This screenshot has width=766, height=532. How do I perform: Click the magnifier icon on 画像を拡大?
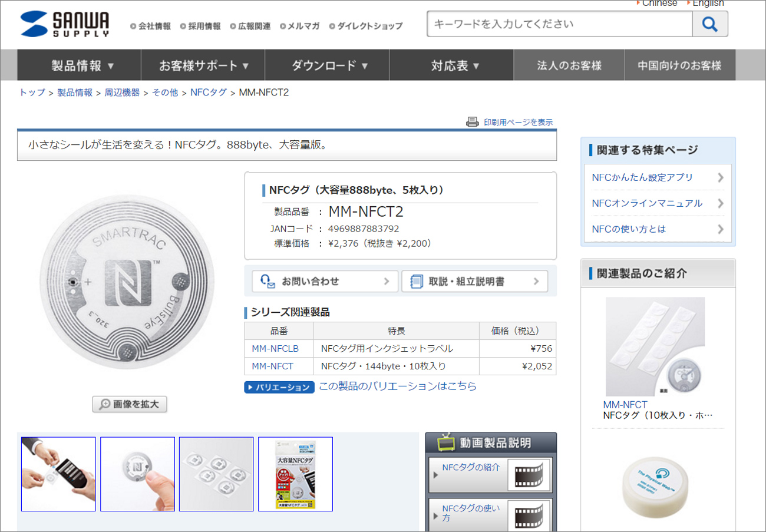(105, 404)
